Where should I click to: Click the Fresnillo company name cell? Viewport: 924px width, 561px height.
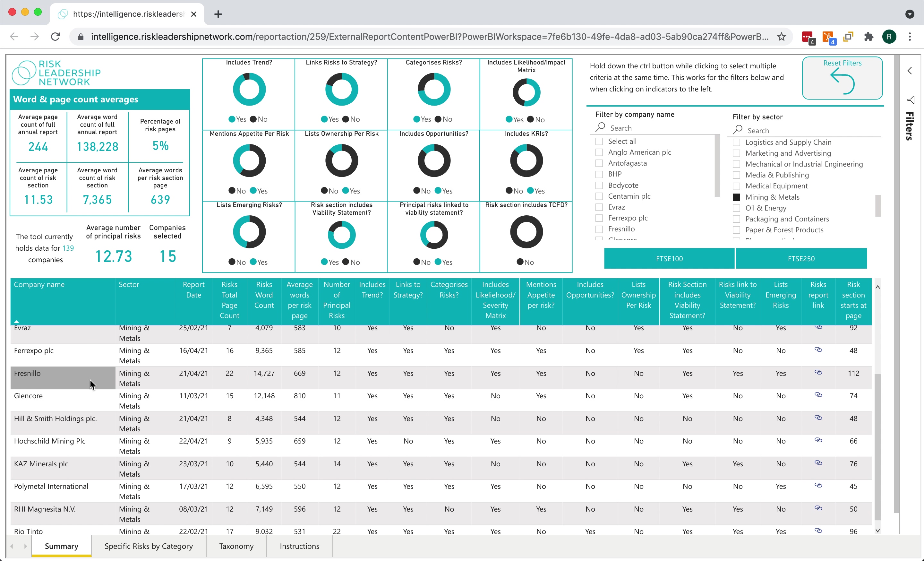[63, 378]
